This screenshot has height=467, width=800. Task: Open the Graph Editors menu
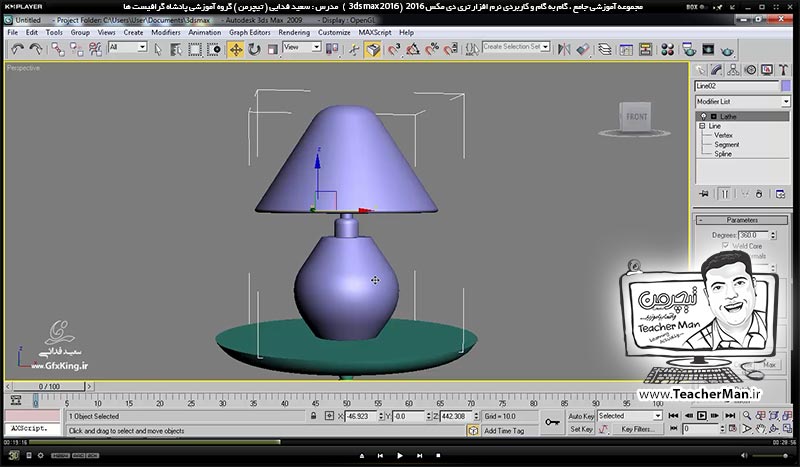pyautogui.click(x=249, y=32)
